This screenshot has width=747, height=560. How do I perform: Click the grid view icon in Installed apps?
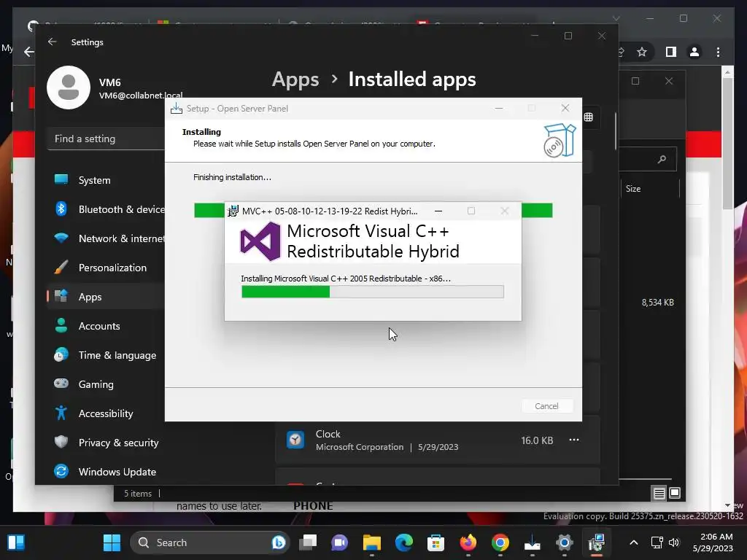589,117
